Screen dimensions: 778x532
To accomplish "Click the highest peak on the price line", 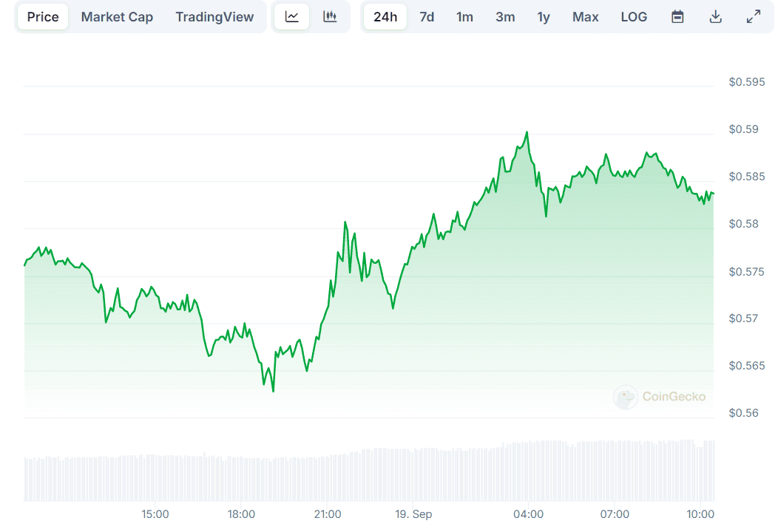I will (x=527, y=132).
